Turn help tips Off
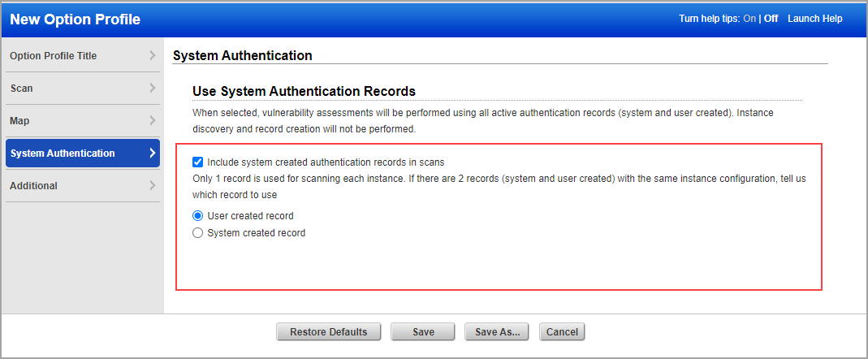 tap(771, 19)
